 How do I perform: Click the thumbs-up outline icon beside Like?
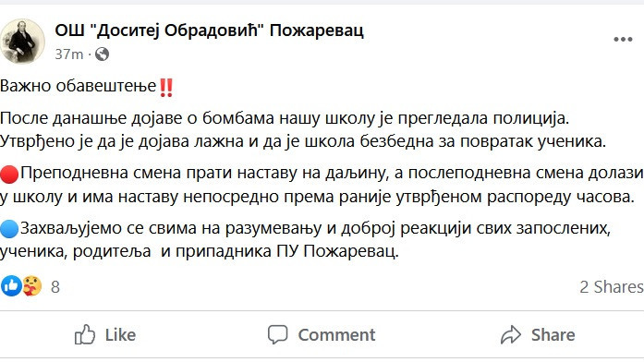(x=85, y=334)
